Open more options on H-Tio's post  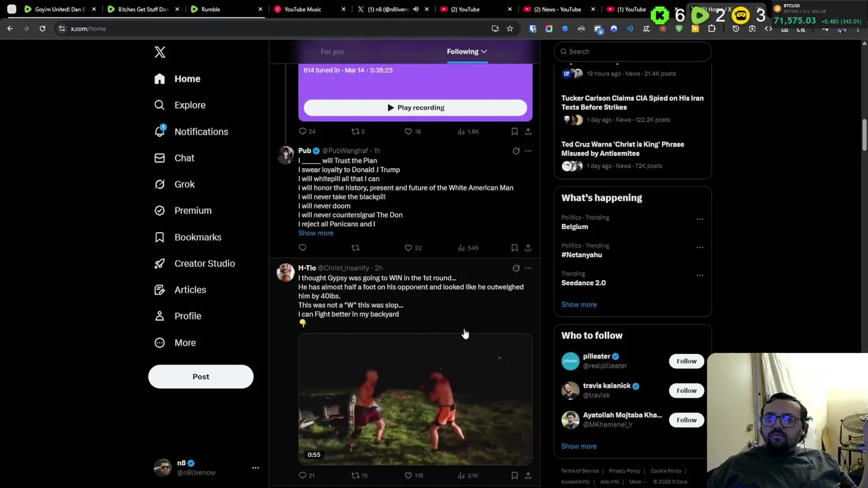point(528,268)
